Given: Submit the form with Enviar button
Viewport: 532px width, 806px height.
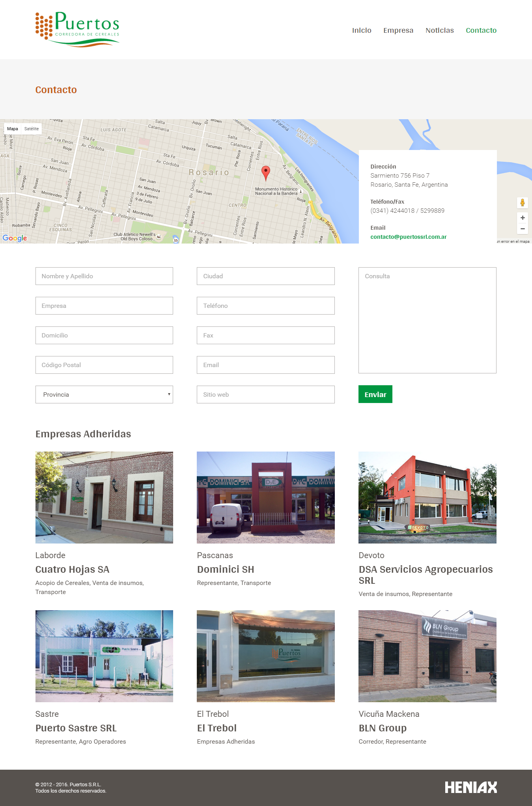Looking at the screenshot, I should tap(375, 394).
